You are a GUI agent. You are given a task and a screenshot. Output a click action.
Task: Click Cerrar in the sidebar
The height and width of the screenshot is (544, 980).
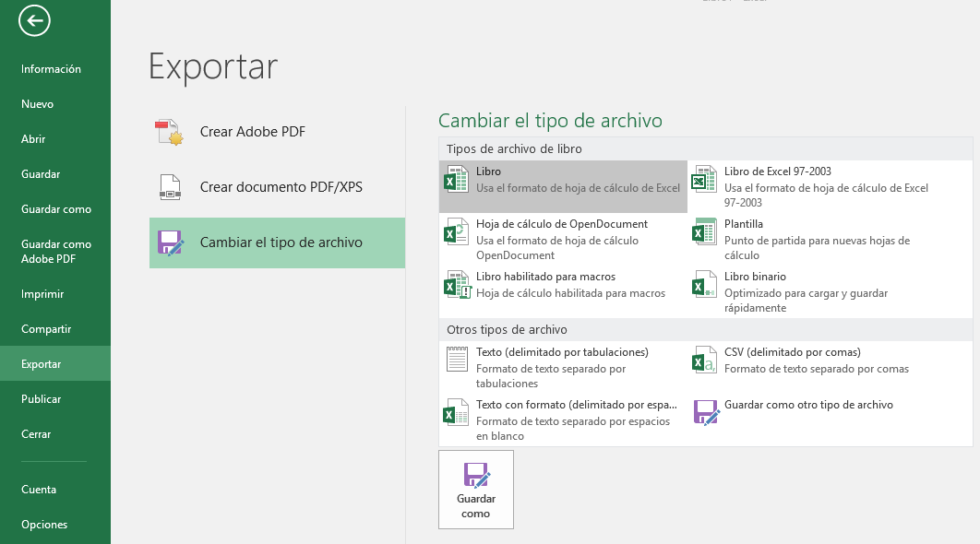(36, 433)
